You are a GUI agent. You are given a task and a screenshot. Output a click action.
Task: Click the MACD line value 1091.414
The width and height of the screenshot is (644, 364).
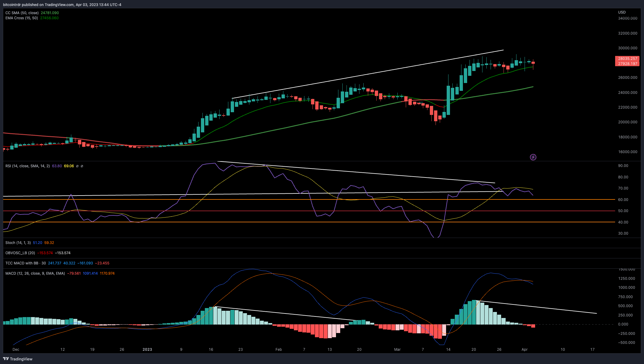pos(90,273)
